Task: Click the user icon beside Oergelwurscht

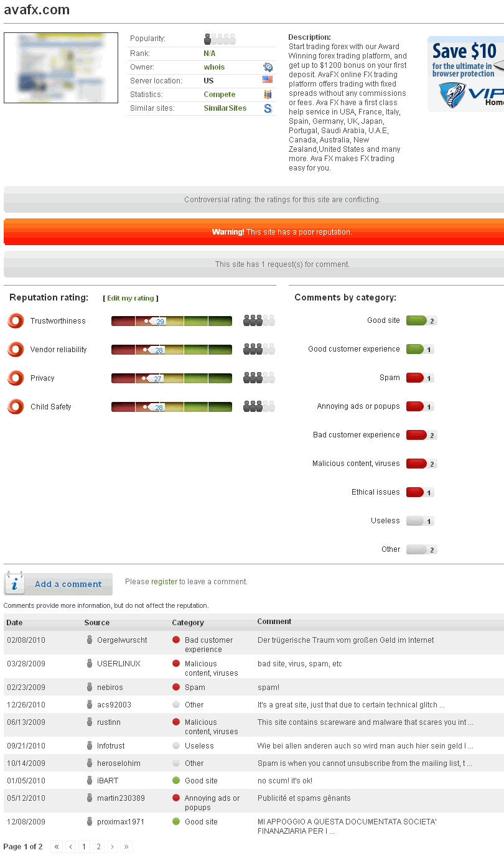Action: 90,640
